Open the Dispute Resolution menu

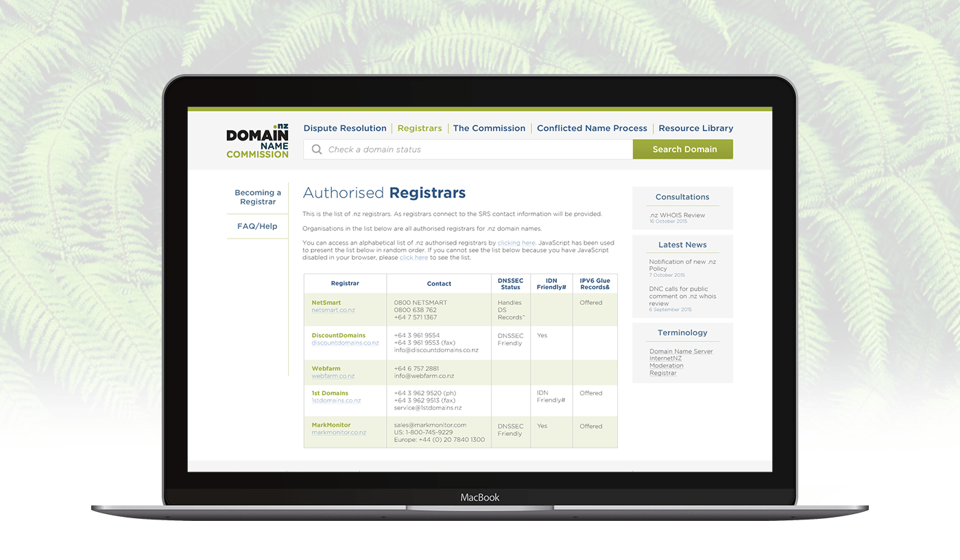[x=345, y=128]
